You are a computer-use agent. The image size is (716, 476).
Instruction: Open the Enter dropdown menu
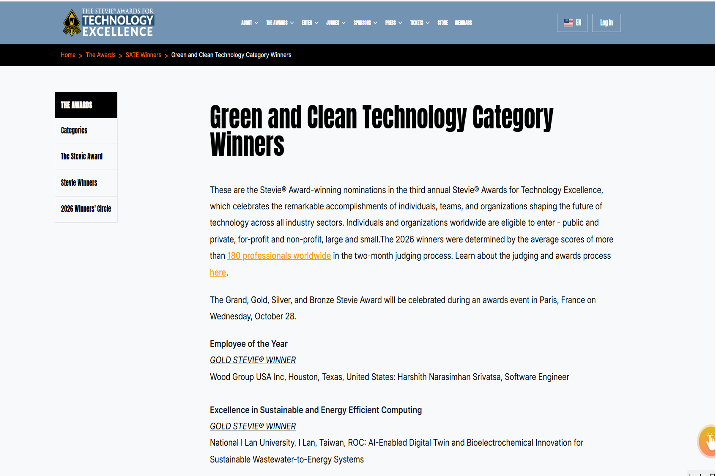tap(310, 22)
